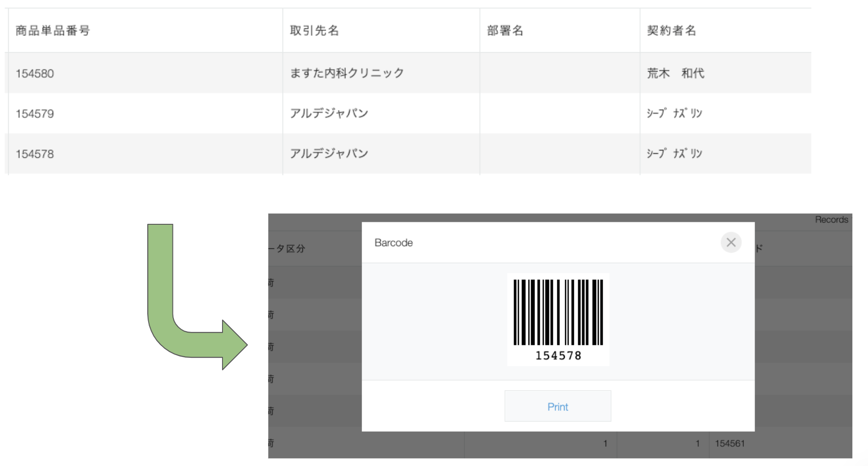Click the Barcode dialog title text
Viewport: 868px width, 466px height.
(x=394, y=243)
